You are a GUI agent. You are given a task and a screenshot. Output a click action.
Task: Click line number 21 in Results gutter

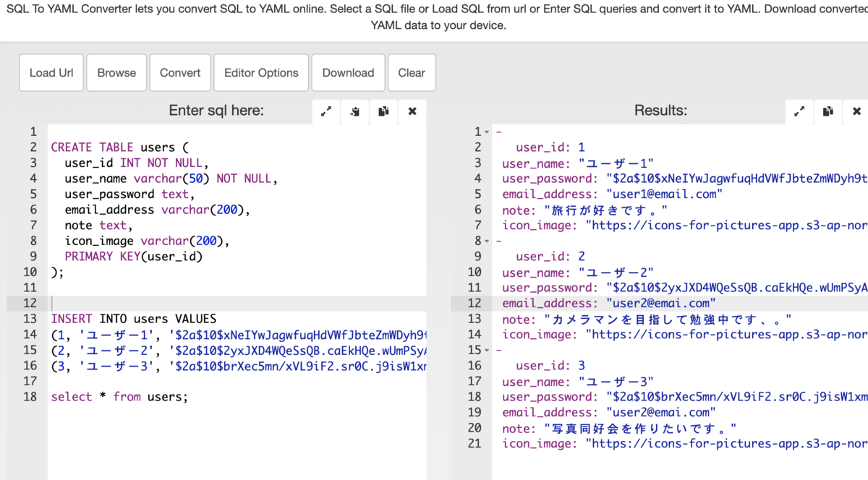point(475,443)
